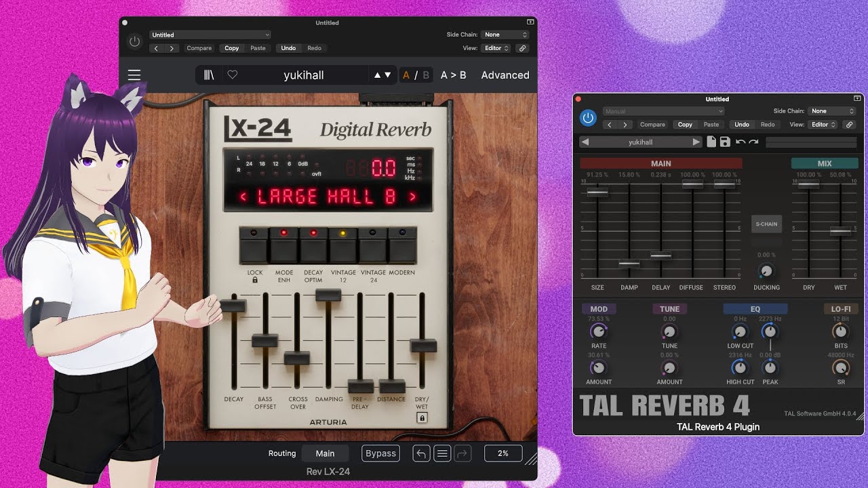The width and height of the screenshot is (868, 488).
Task: Click previous setting arrow in TAL Reverb header
Action: click(x=610, y=125)
